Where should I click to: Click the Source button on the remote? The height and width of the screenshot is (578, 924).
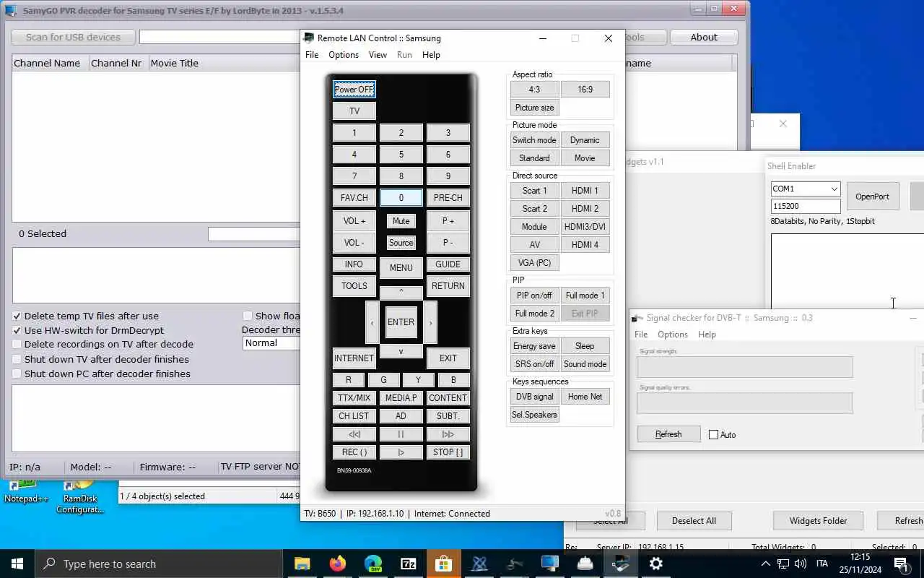401,243
